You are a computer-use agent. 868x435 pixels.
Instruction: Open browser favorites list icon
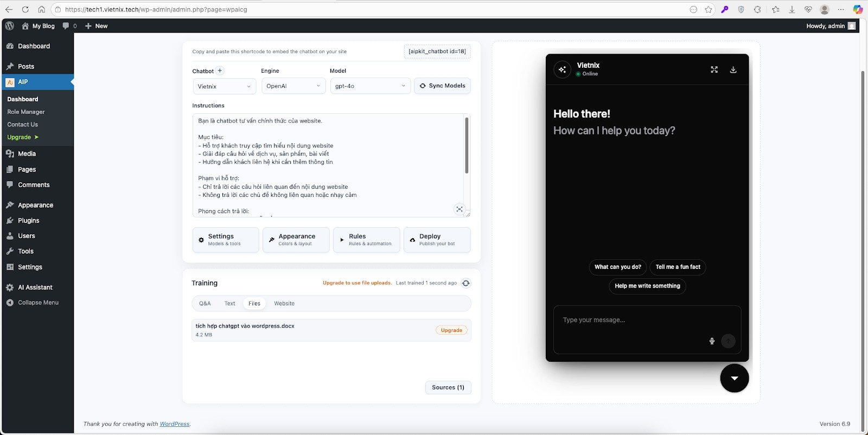775,9
